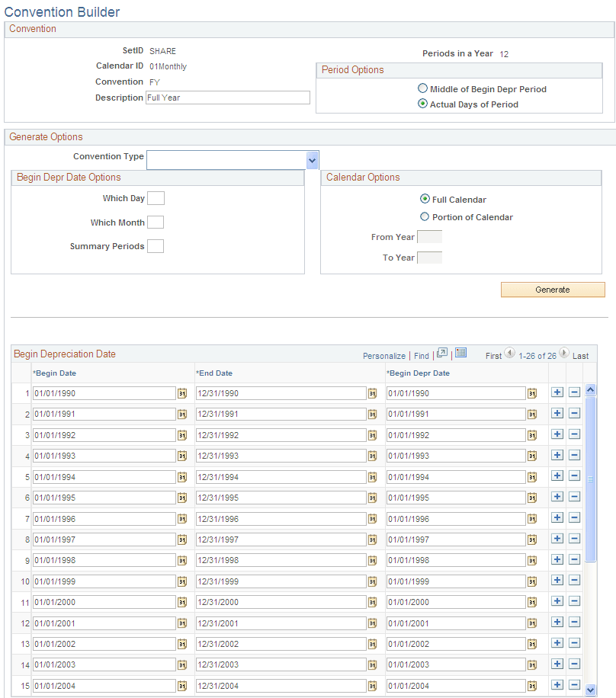This screenshot has width=616, height=698.
Task: Delete row 3 from the grid
Action: tap(574, 434)
